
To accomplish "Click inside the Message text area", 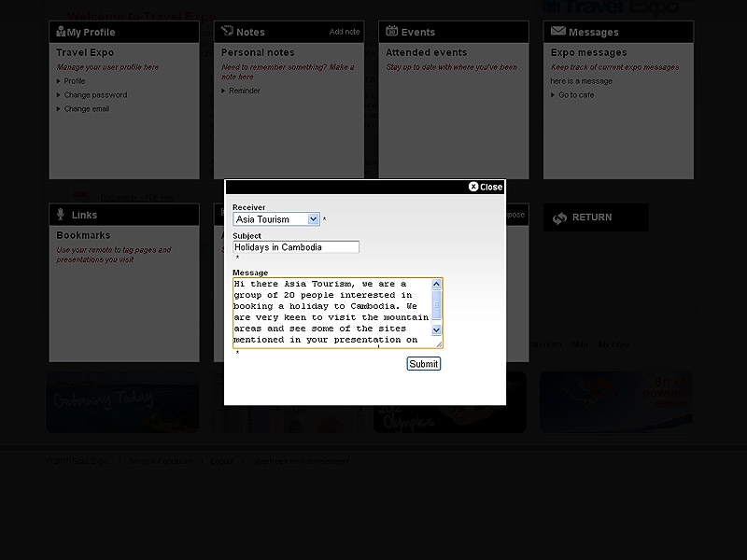I will point(331,313).
